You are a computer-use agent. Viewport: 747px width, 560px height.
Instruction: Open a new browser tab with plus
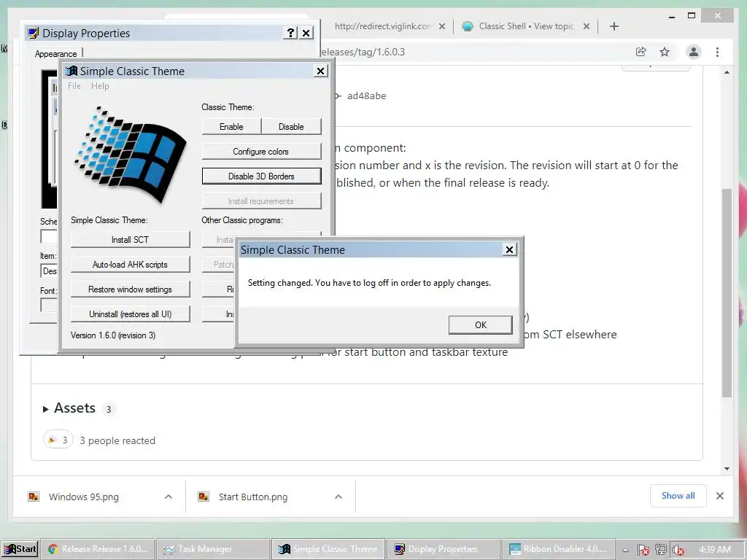click(x=614, y=26)
